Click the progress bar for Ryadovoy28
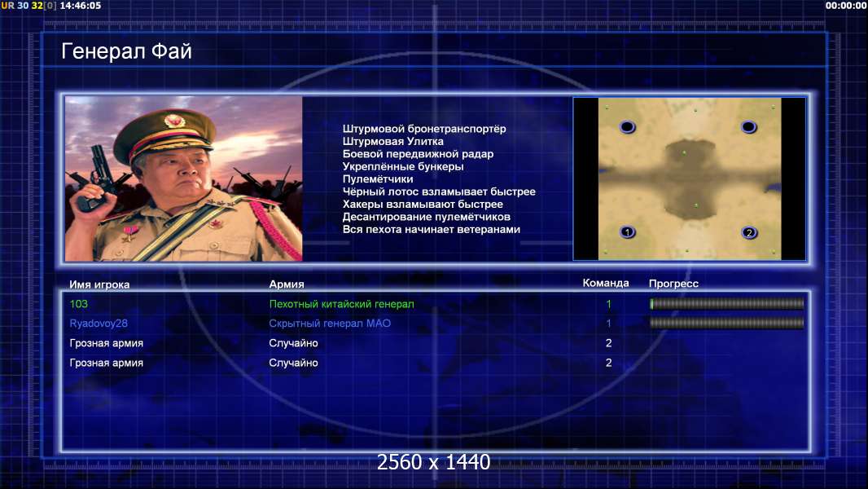This screenshot has width=868, height=489. coord(727,323)
